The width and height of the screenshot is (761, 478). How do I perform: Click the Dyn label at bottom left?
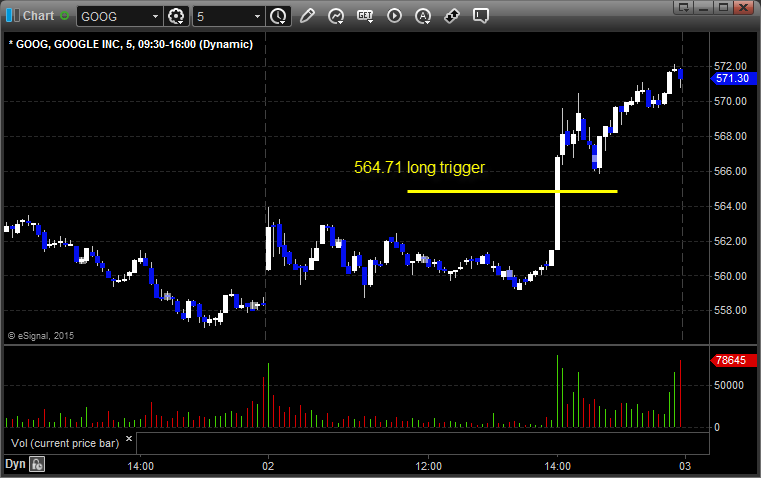click(x=15, y=464)
